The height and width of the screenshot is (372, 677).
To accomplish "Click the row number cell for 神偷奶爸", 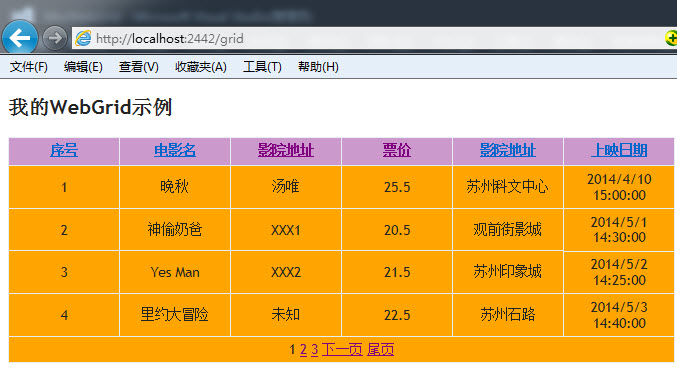I will point(64,230).
